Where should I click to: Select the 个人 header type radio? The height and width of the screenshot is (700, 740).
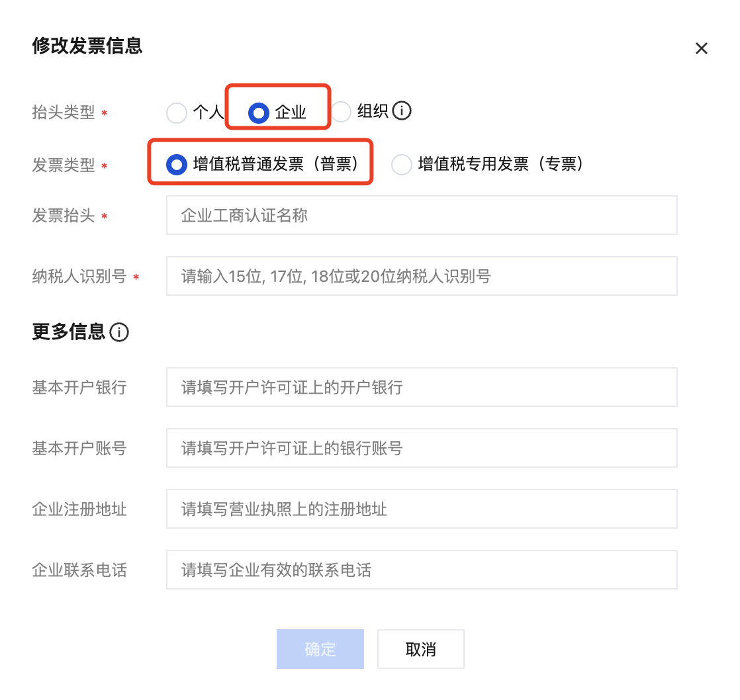(177, 113)
